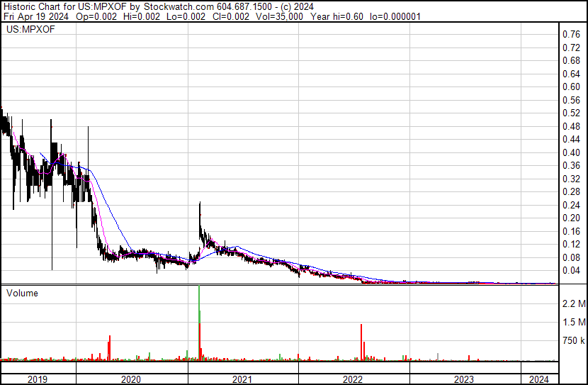Click the 2.2 M volume axis label
The width and height of the screenshot is (588, 385).
574,303
